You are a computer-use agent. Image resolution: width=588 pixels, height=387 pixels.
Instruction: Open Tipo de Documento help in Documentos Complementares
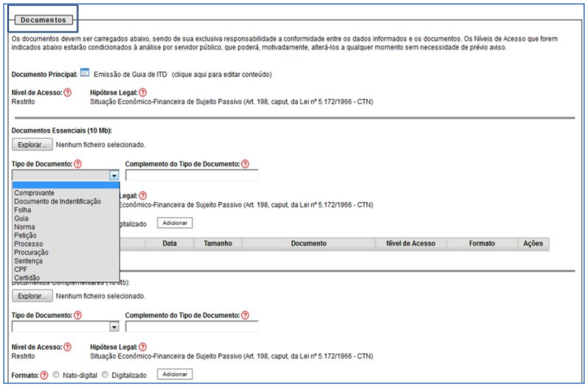coord(78,314)
